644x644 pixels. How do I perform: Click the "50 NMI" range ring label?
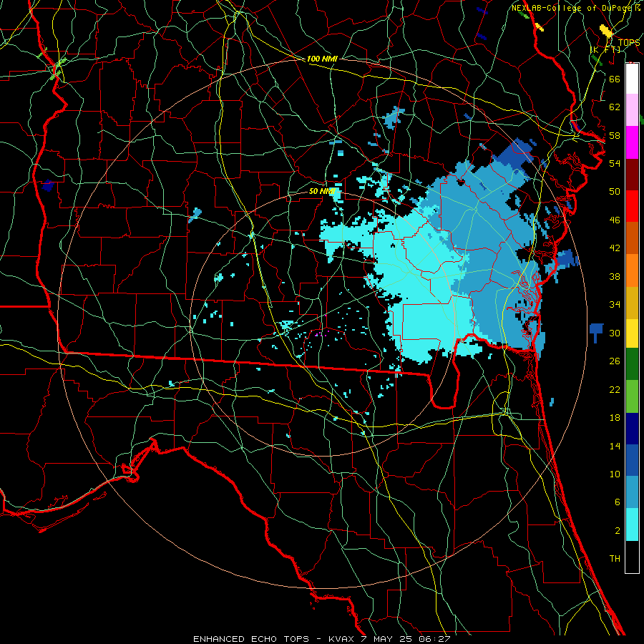(322, 191)
